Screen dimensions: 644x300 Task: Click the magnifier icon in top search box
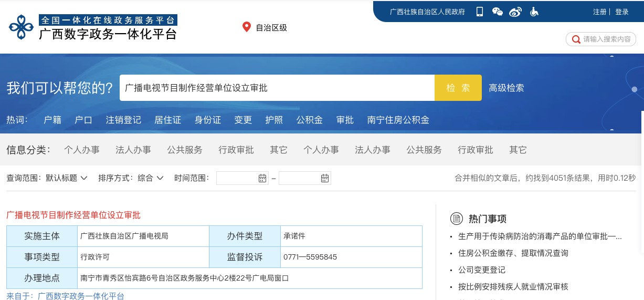tap(576, 39)
